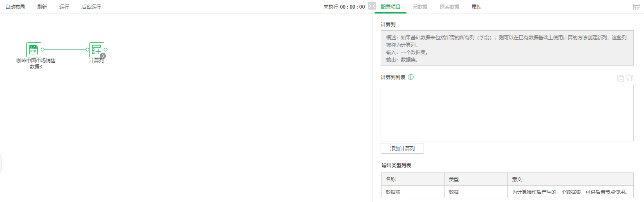
Task: Click the info icon beside 计算列列表
Action: click(411, 77)
